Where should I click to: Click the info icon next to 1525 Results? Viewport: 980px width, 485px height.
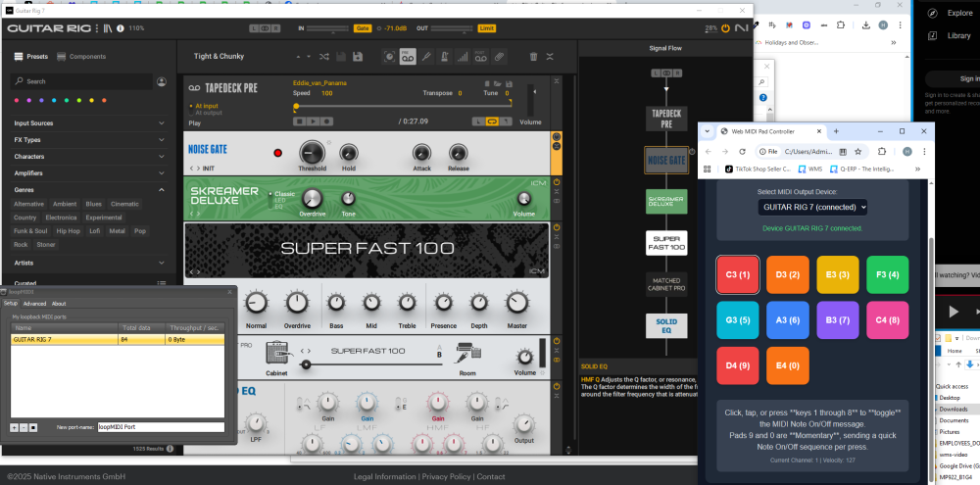[170, 449]
